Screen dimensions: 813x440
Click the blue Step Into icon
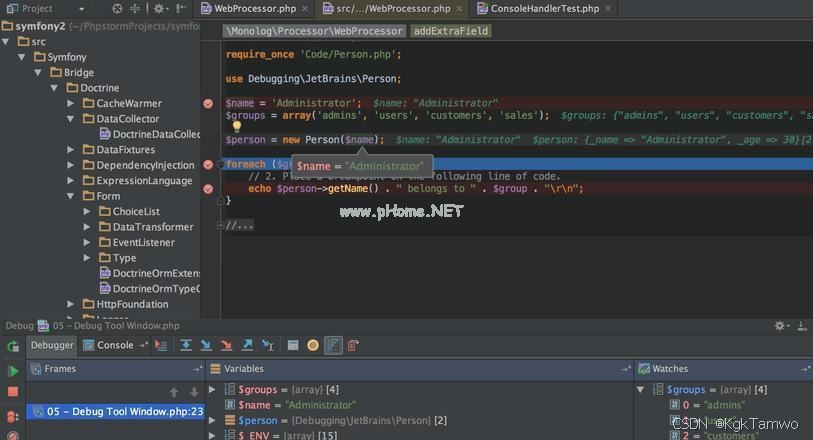pyautogui.click(x=206, y=346)
